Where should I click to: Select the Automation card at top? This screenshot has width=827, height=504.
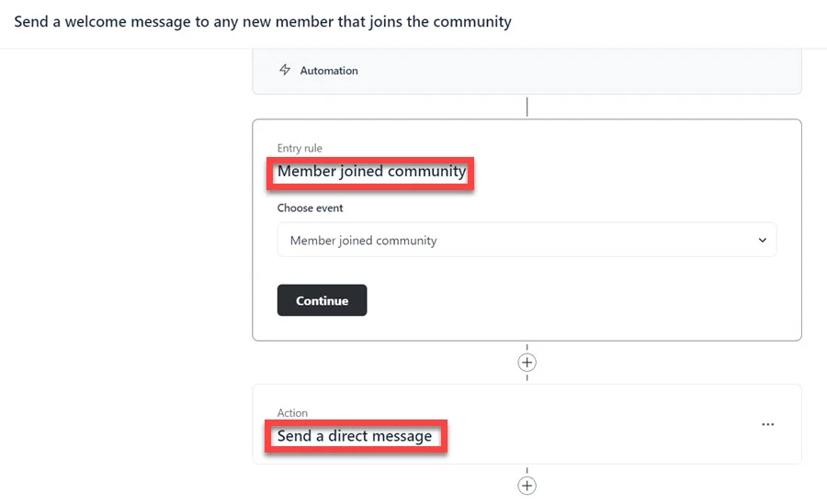[x=551, y=72]
